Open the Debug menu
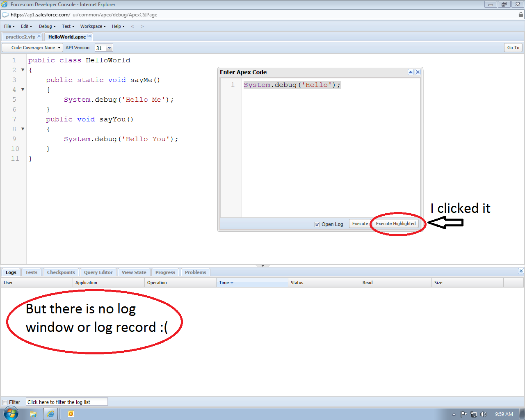This screenshot has height=420, width=525. click(47, 26)
